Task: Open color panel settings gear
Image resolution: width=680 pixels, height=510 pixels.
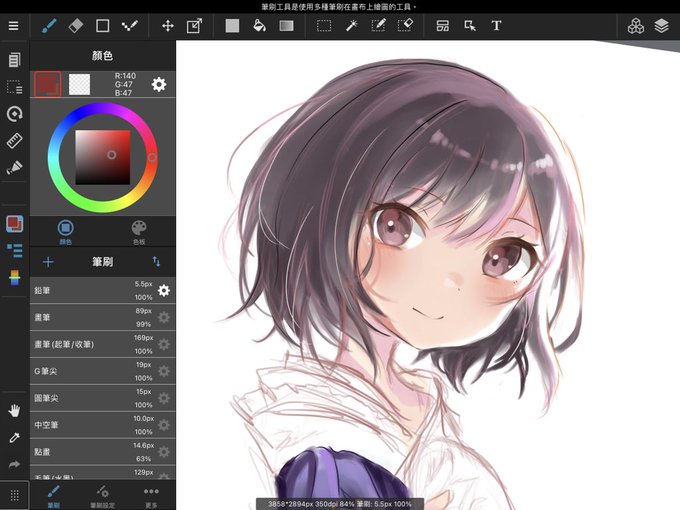Action: 159,84
